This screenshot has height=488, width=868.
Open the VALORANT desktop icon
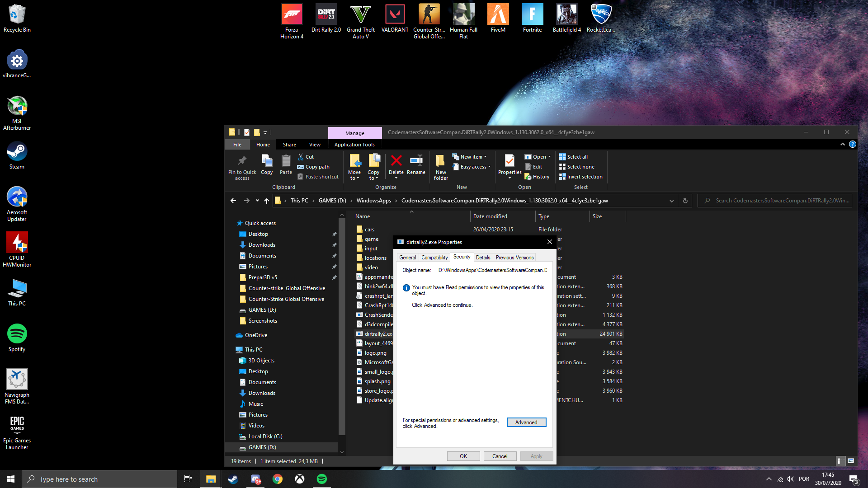[x=395, y=18]
